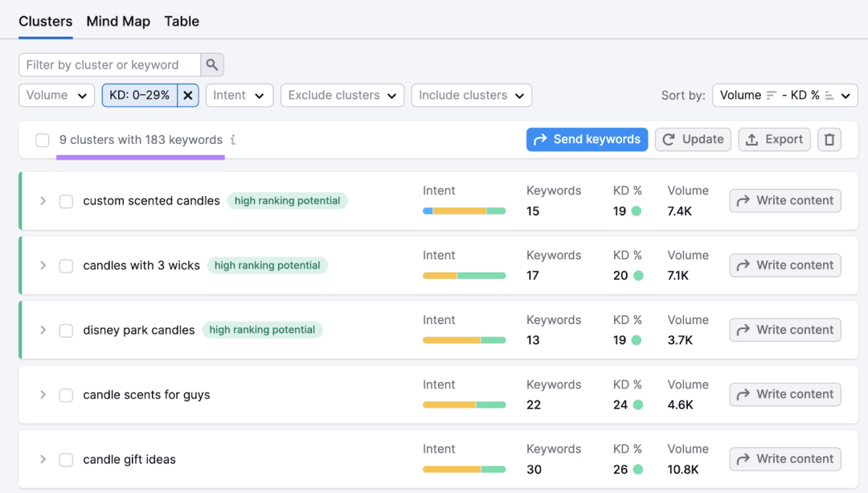Open the Exclude clusters dropdown
Image resolution: width=868 pixels, height=493 pixels.
342,95
